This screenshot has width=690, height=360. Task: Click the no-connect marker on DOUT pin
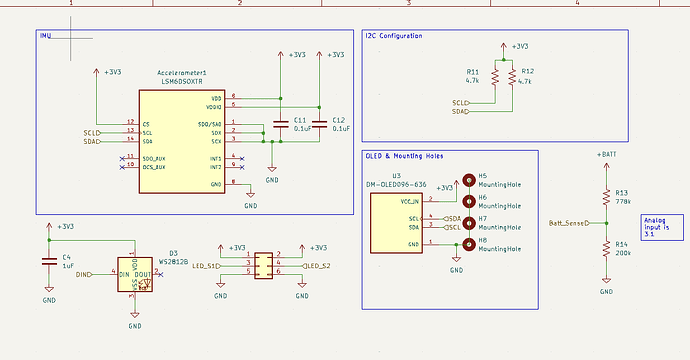[x=161, y=275]
